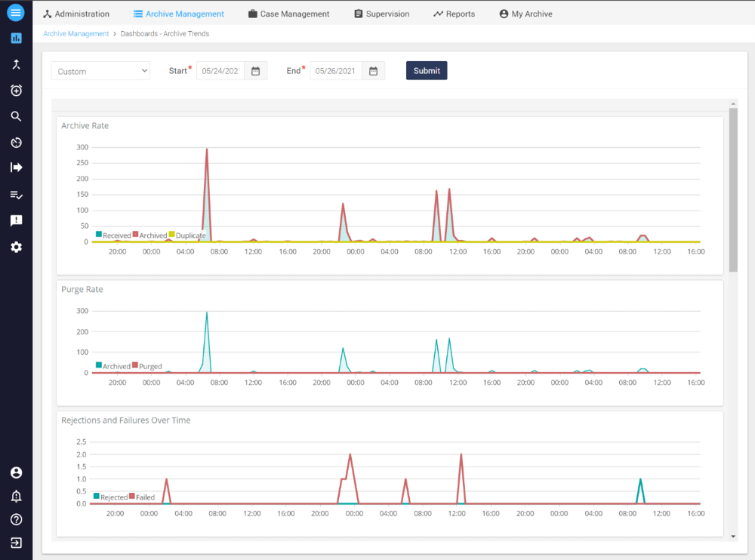The width and height of the screenshot is (755, 560).
Task: Click the dashboard vertical scrollbar thumb
Action: point(733,189)
